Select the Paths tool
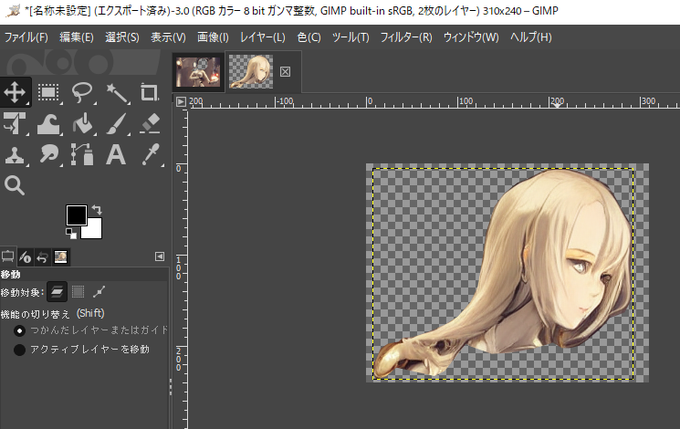Image resolution: width=680 pixels, height=429 pixels. [x=82, y=154]
